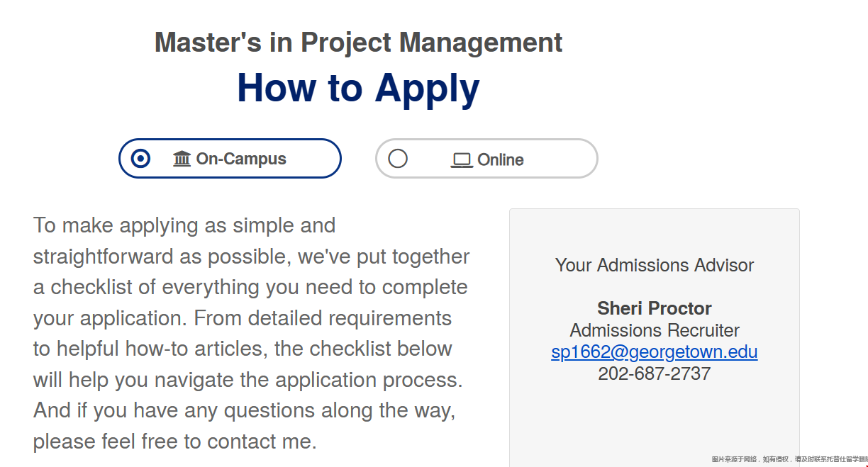This screenshot has height=467, width=868.
Task: Click the phone number 202-687-2737
Action: click(x=654, y=373)
